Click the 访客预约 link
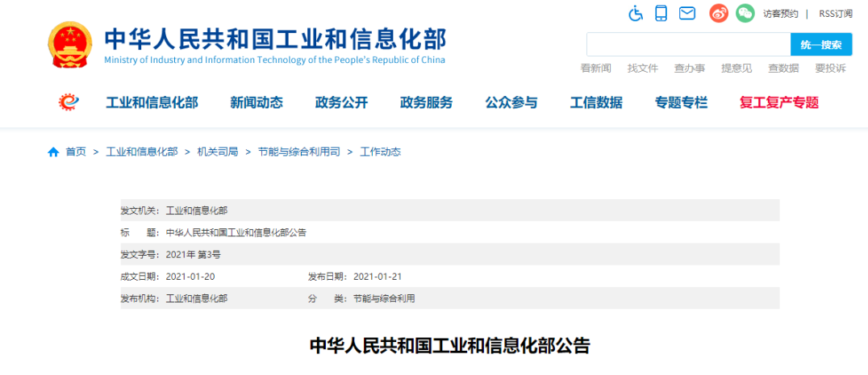 tap(781, 14)
